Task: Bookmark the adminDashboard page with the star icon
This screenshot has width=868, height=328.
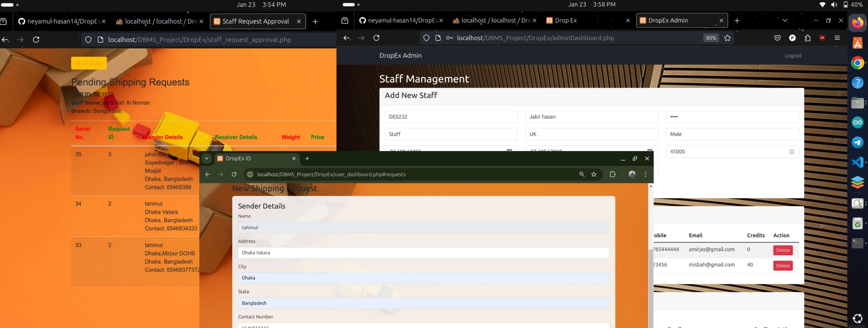Action: tap(727, 38)
